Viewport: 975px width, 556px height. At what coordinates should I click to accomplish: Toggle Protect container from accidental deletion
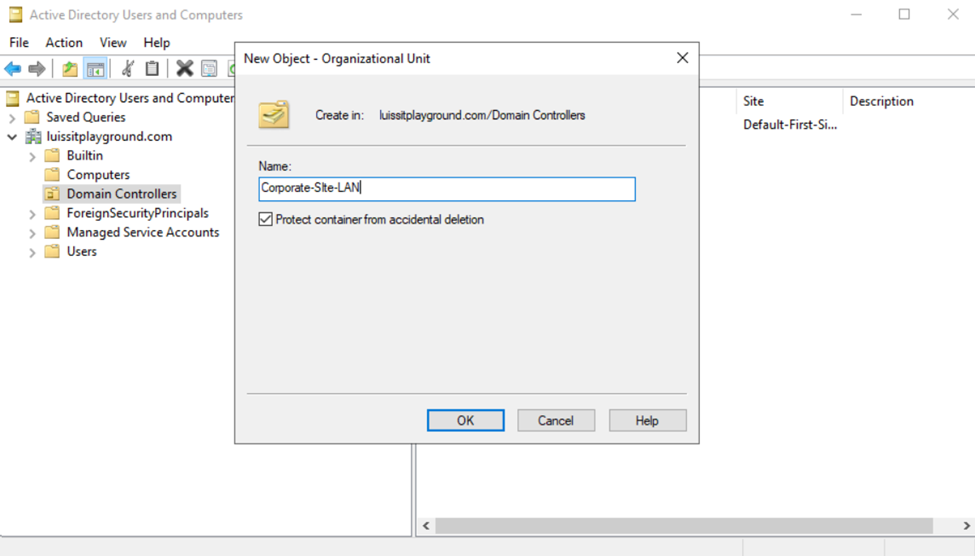[x=266, y=220]
